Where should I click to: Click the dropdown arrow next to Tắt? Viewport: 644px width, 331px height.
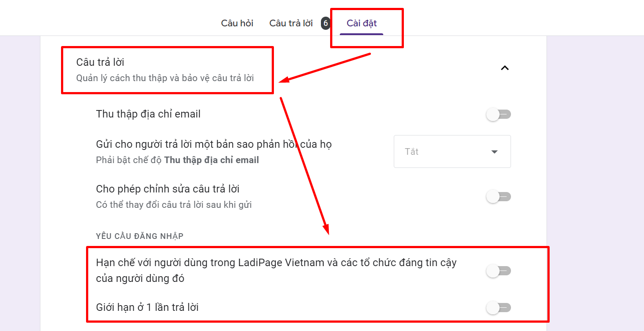[x=494, y=152]
